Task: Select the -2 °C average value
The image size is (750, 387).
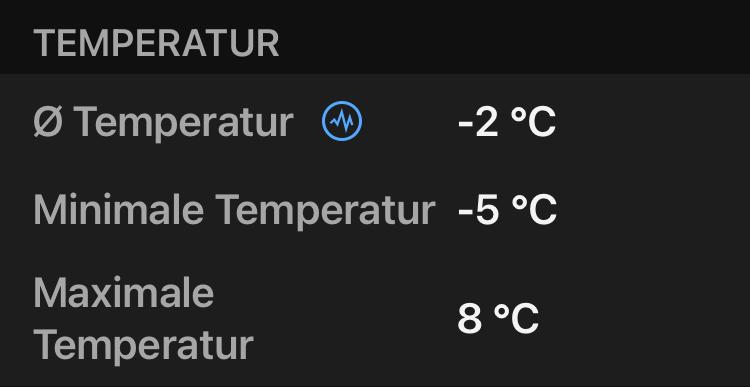Action: (507, 122)
